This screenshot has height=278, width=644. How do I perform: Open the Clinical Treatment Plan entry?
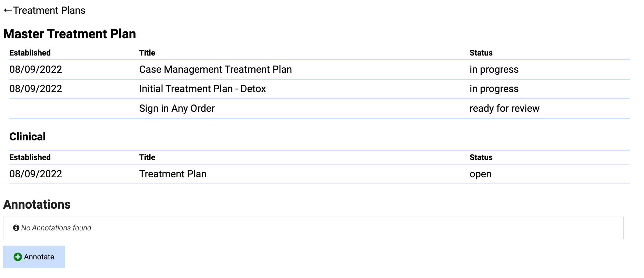(x=173, y=174)
